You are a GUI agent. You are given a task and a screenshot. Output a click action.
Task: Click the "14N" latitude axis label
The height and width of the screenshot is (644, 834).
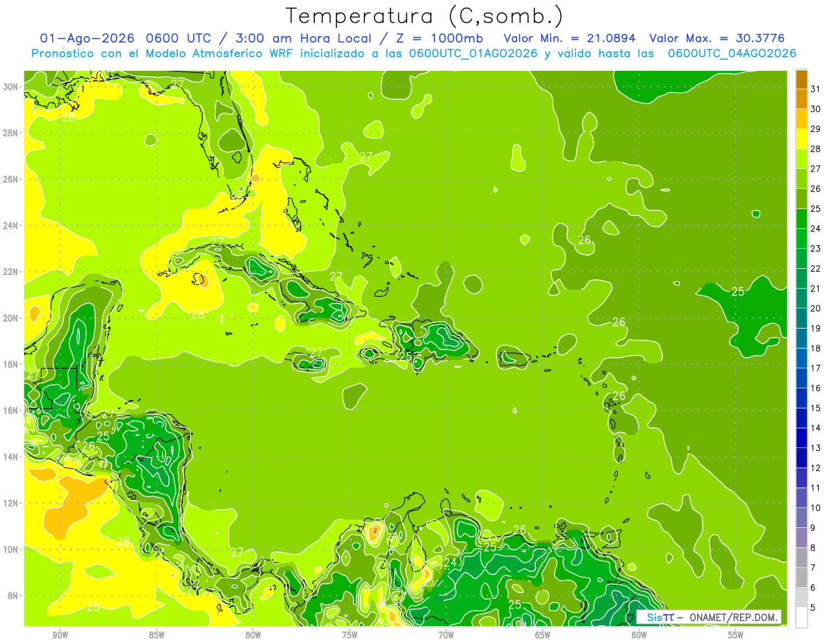pos(11,457)
